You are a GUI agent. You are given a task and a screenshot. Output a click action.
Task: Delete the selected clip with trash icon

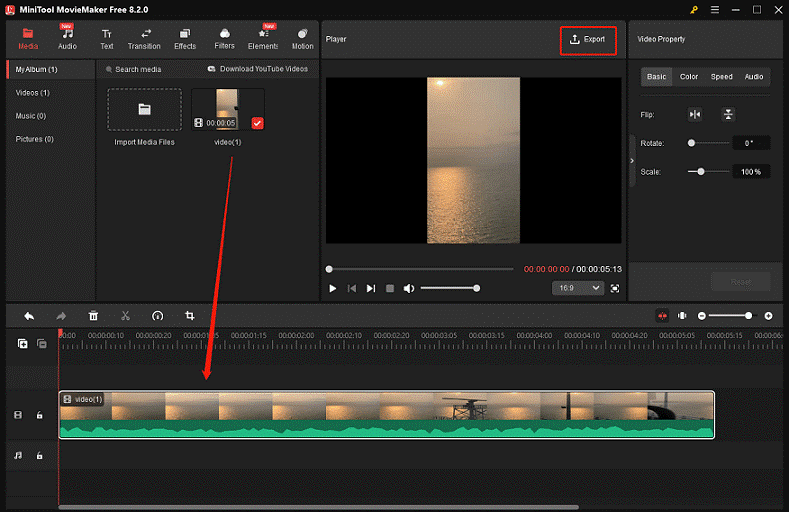[x=93, y=315]
